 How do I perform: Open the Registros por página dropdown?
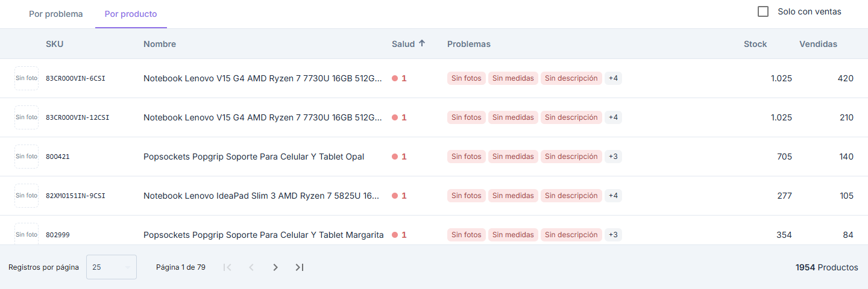pos(112,267)
